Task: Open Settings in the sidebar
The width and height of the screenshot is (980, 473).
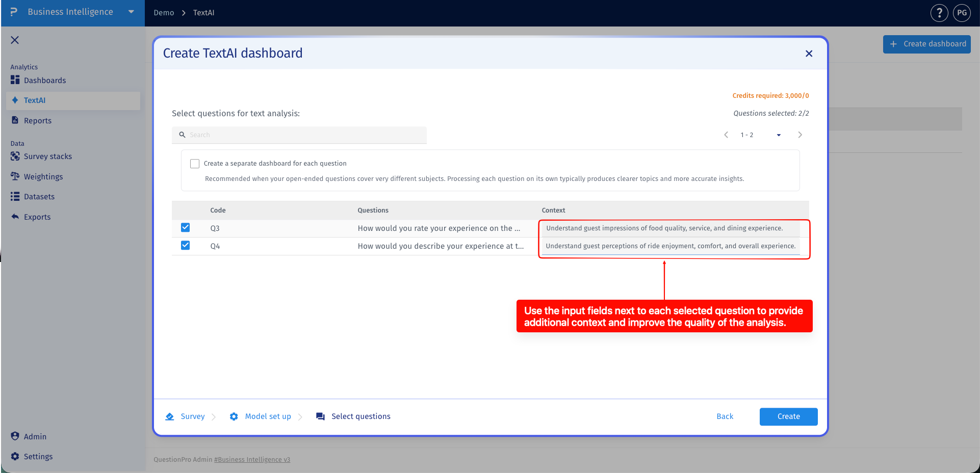Action: 38,457
